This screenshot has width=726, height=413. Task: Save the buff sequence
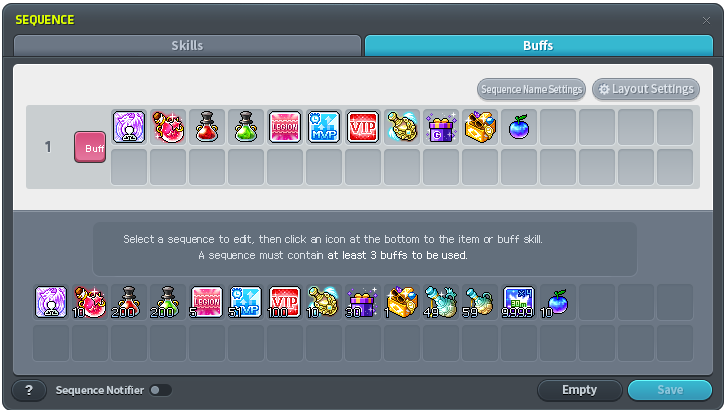click(670, 390)
